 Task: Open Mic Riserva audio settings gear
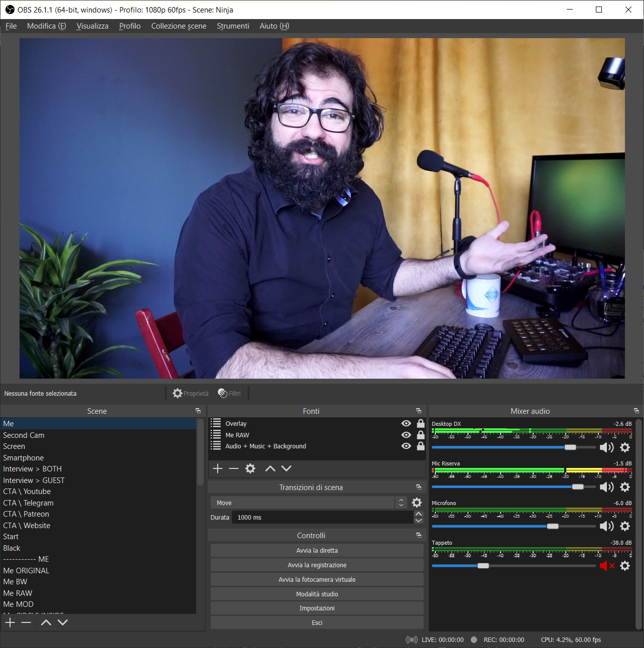click(x=625, y=487)
